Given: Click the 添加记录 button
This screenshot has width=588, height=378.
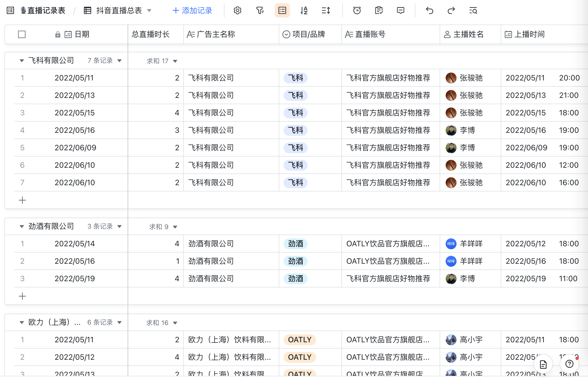Looking at the screenshot, I should coord(192,11).
